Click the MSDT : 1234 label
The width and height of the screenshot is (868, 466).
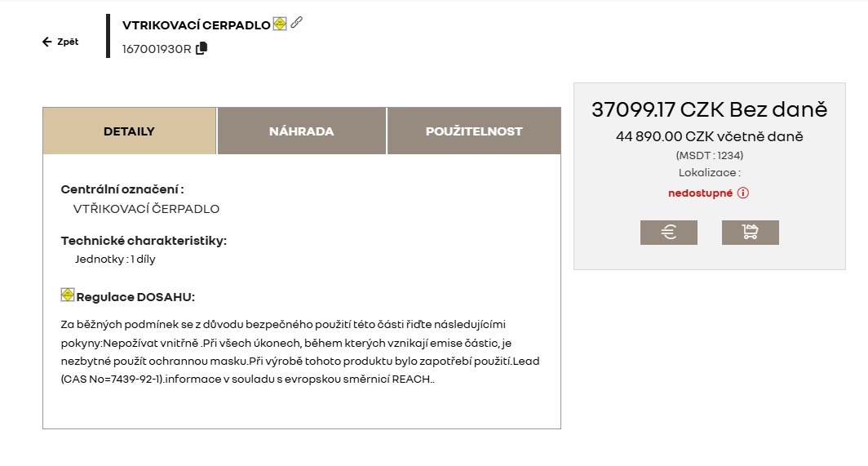pyautogui.click(x=709, y=155)
